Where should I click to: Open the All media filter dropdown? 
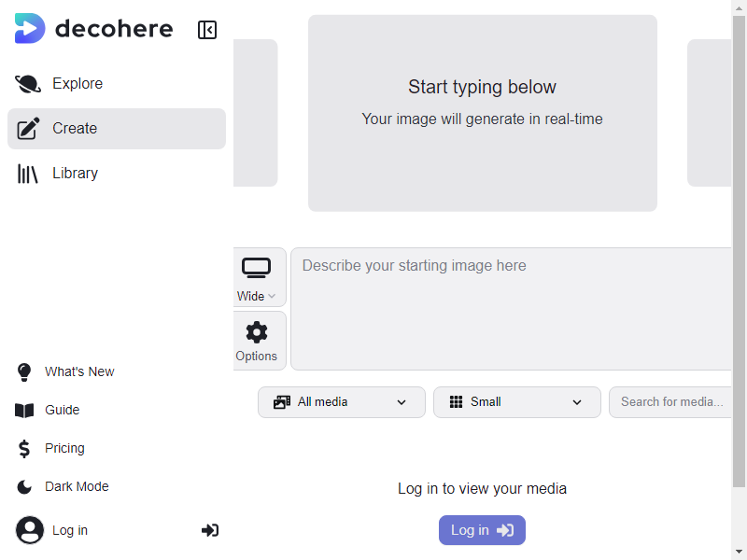[x=341, y=402]
